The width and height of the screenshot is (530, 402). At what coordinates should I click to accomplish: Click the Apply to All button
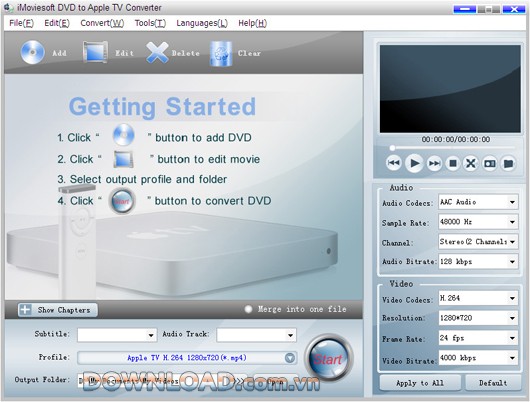(420, 383)
